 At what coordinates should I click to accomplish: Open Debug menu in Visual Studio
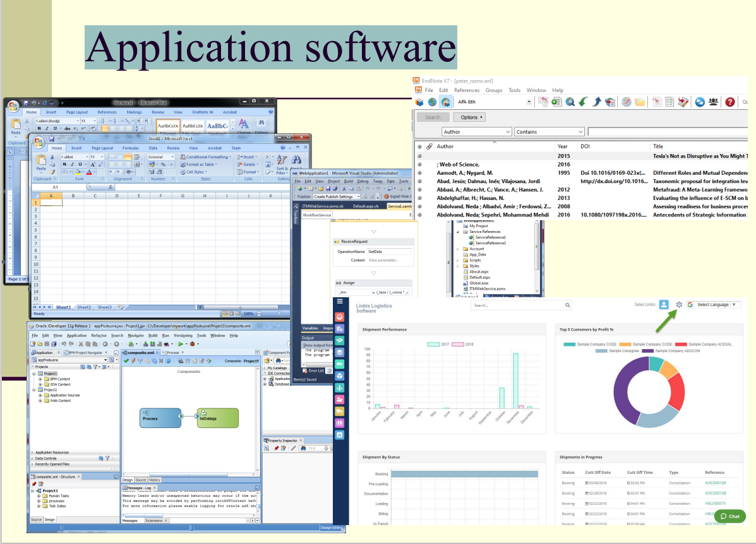363,181
